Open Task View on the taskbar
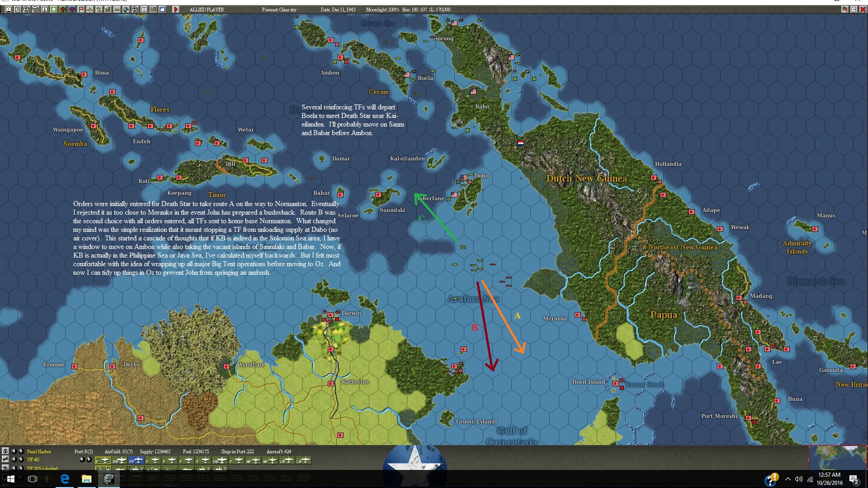Screen dimensions: 868x488 click(33, 479)
